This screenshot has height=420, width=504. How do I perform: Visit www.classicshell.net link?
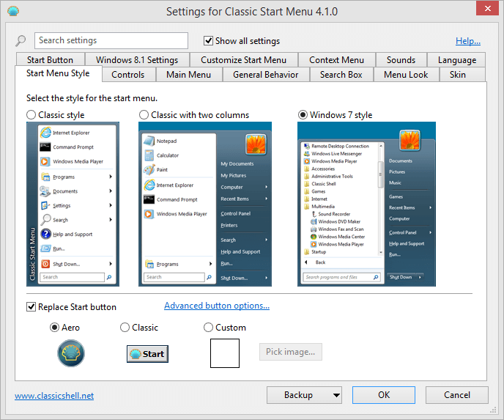tap(54, 396)
